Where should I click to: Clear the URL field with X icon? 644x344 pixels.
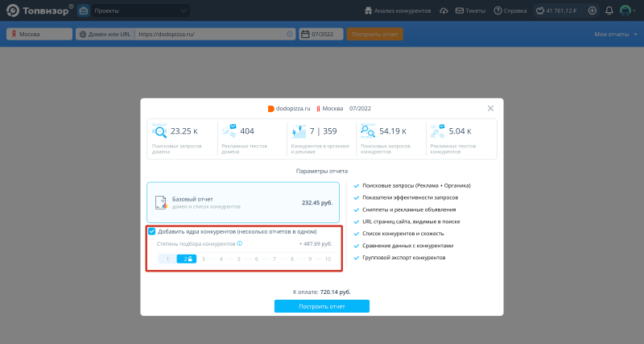pos(290,34)
